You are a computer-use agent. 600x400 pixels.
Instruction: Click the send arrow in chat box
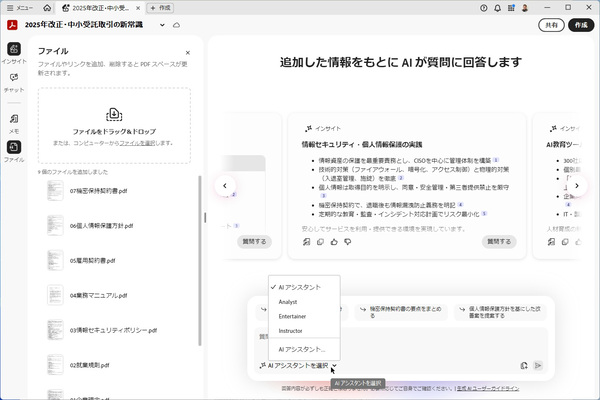pos(538,366)
